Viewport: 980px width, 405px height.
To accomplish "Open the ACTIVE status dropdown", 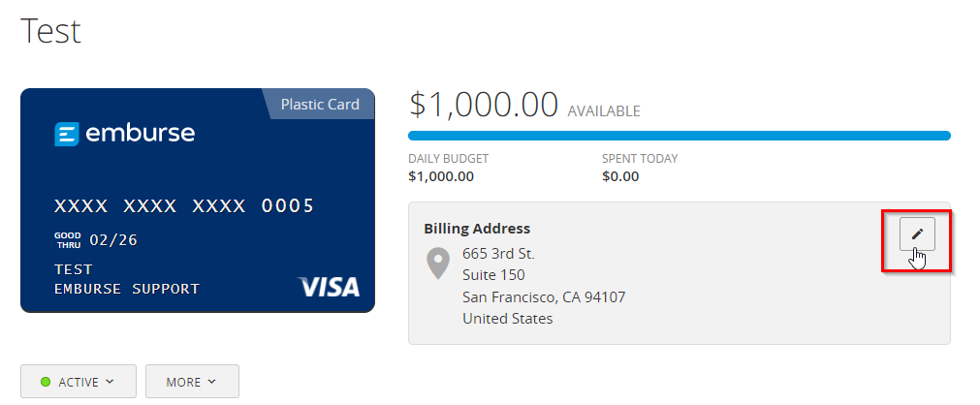I will (x=78, y=382).
